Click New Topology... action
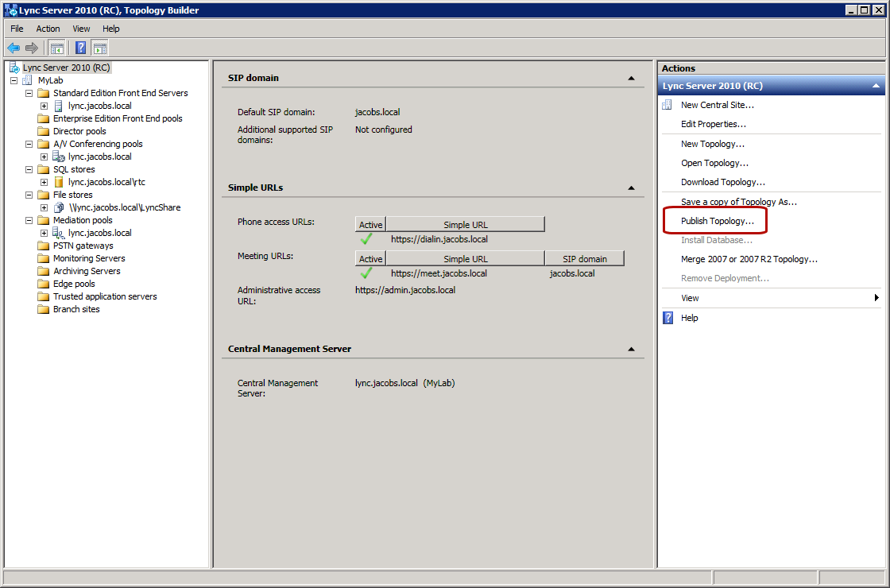890x588 pixels. click(712, 144)
